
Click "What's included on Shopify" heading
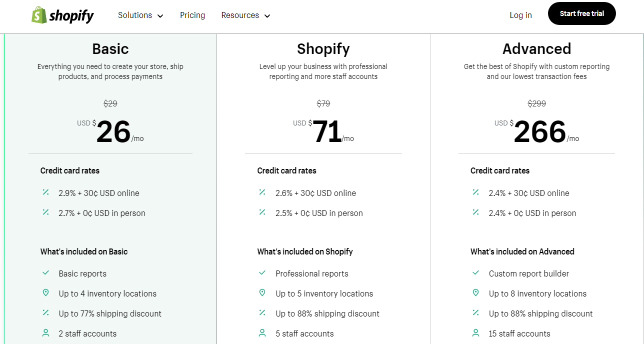click(305, 251)
